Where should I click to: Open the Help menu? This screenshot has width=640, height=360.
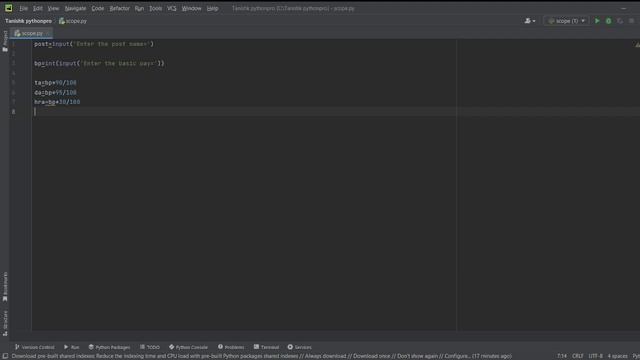[212, 9]
